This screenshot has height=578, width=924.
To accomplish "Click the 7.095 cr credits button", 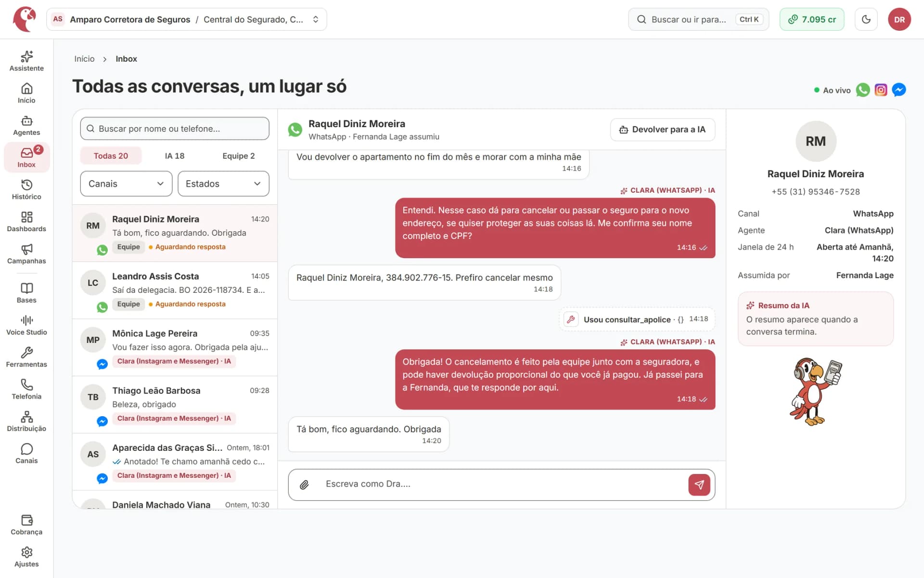I will pyautogui.click(x=812, y=19).
